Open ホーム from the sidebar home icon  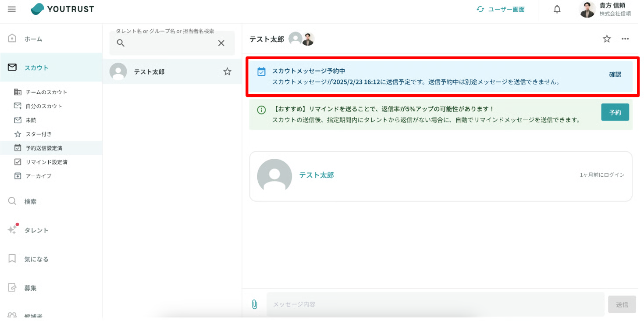12,39
